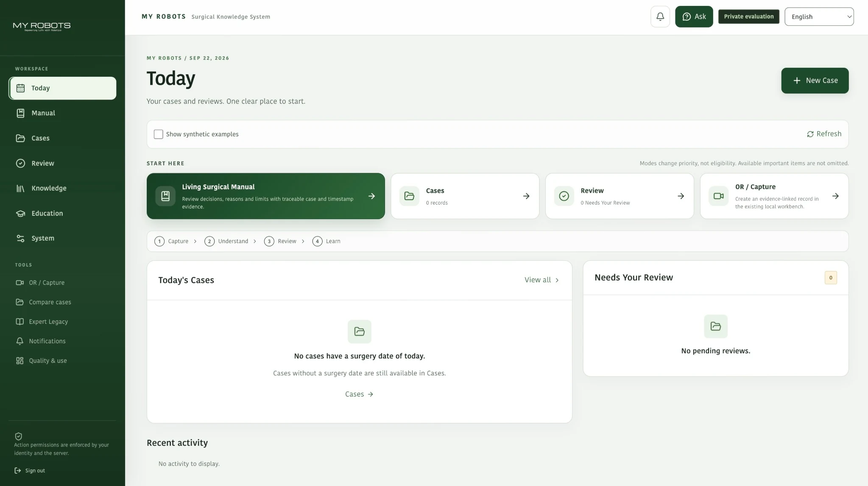Click the Manual book icon in sidebar
The width and height of the screenshot is (868, 486).
tap(20, 113)
